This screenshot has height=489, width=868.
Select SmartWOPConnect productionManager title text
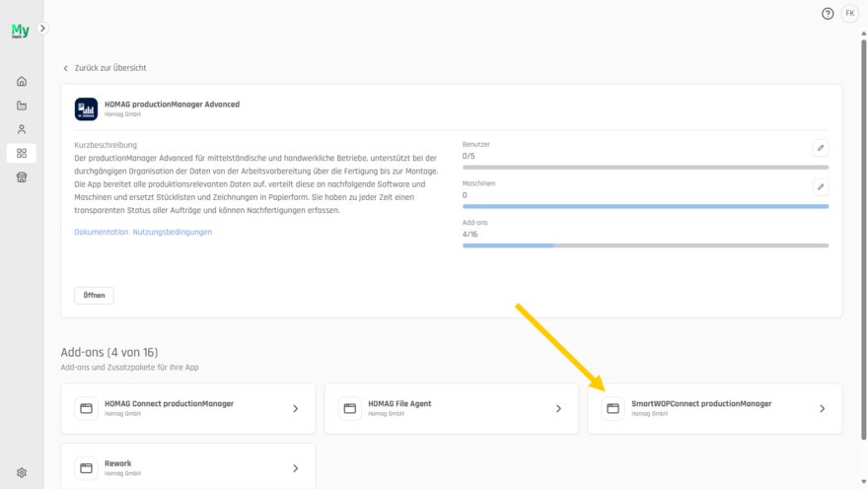[x=701, y=404]
